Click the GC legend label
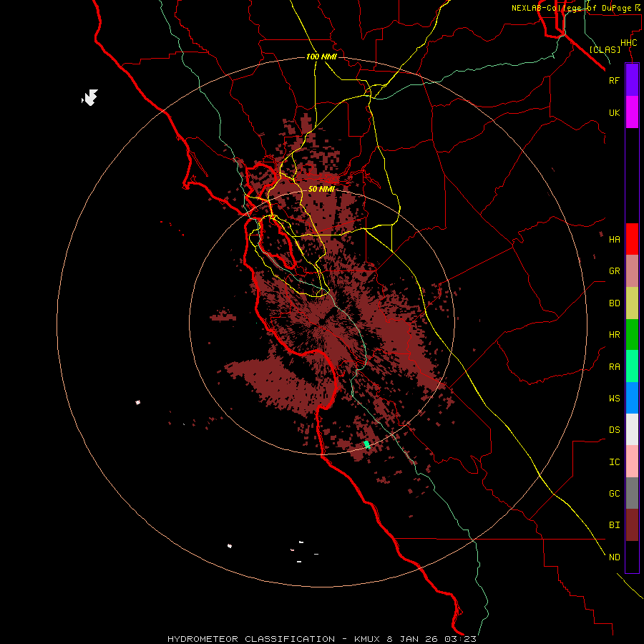Image resolution: width=644 pixels, height=644 pixels. coord(615,494)
